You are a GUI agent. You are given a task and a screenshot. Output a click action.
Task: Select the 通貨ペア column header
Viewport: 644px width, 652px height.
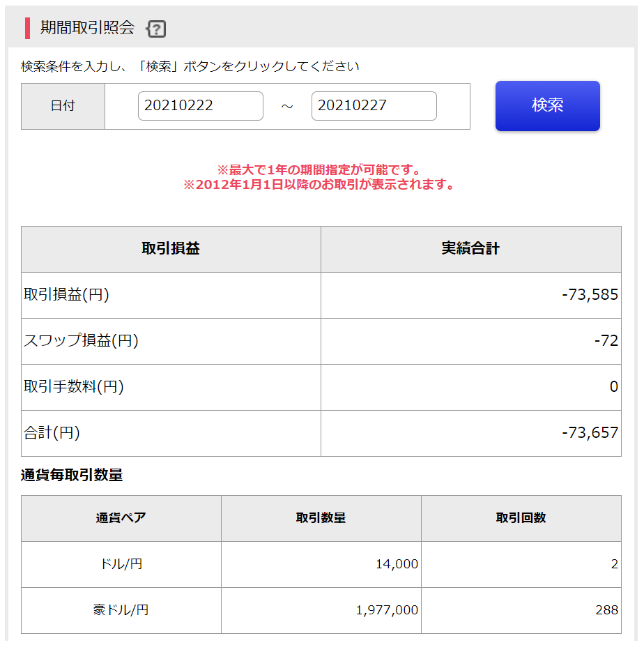click(121, 518)
